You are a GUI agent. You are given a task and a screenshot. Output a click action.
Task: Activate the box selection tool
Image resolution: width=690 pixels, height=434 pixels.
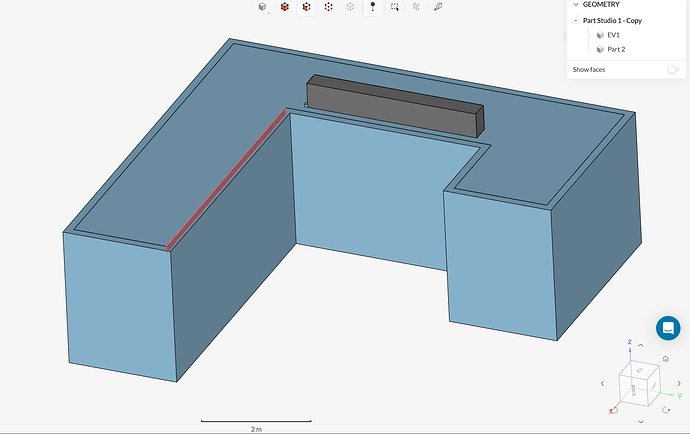click(395, 7)
